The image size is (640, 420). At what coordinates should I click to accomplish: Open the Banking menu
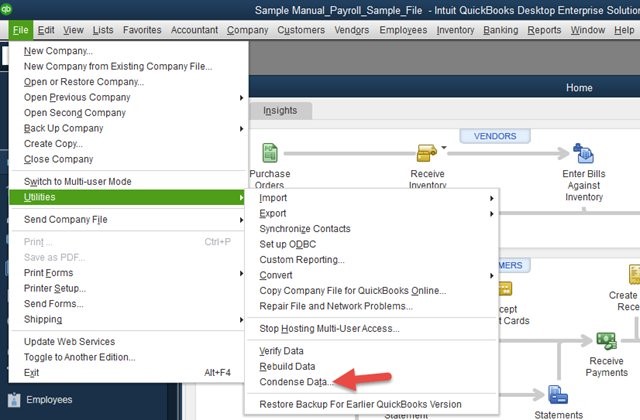point(501,30)
